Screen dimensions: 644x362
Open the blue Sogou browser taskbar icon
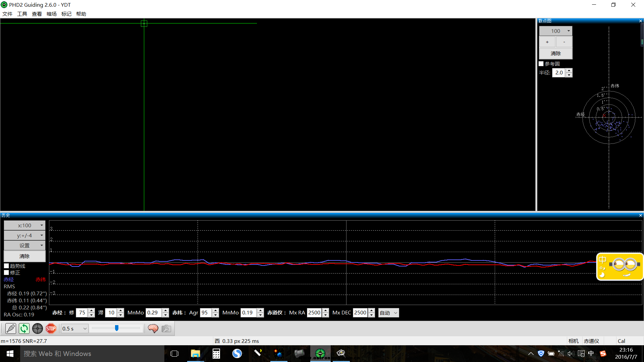coord(237,354)
